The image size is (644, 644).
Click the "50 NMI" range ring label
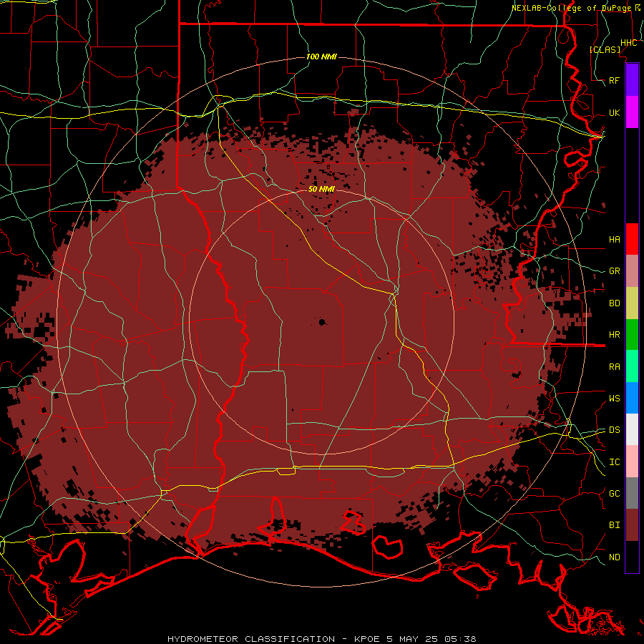(321, 189)
